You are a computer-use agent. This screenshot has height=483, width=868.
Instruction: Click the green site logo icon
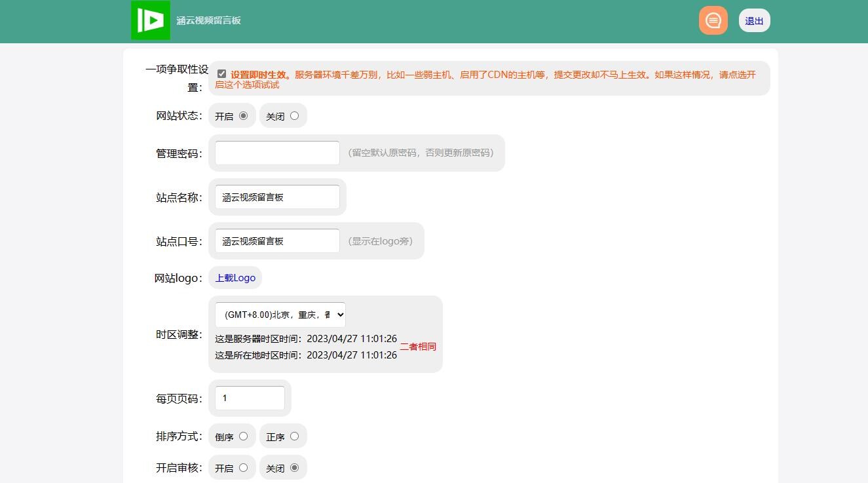point(150,20)
